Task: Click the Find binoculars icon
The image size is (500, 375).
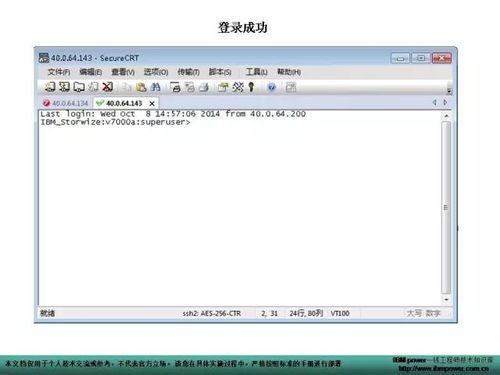Action: (155, 87)
